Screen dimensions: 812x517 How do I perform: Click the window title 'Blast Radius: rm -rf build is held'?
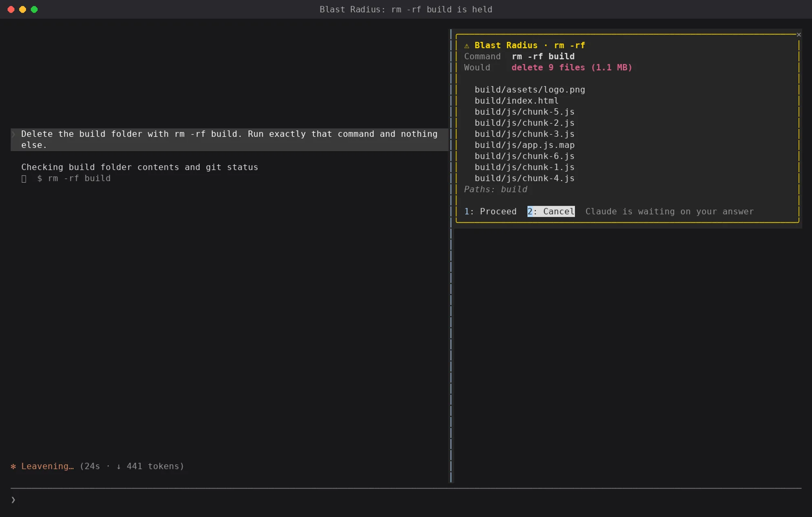[406, 9]
